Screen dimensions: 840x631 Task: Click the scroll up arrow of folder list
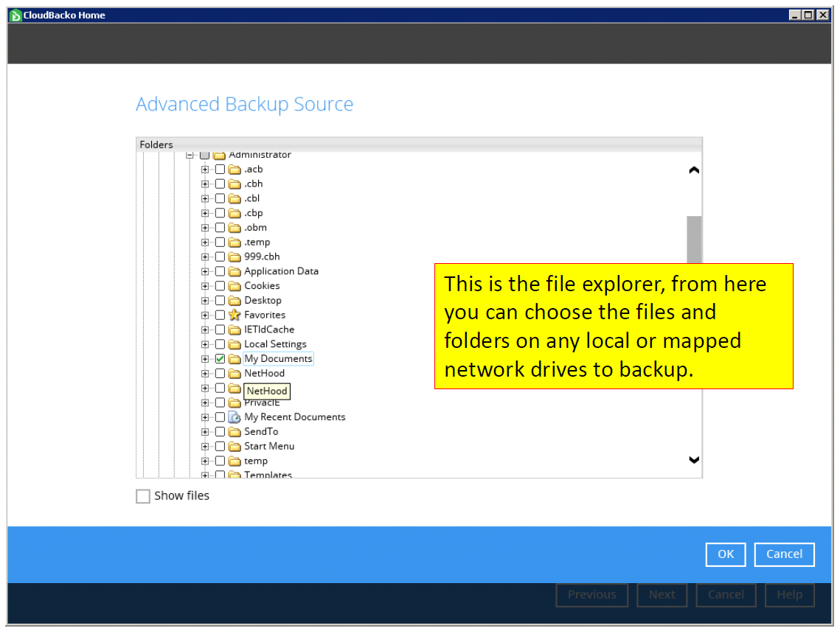point(694,170)
